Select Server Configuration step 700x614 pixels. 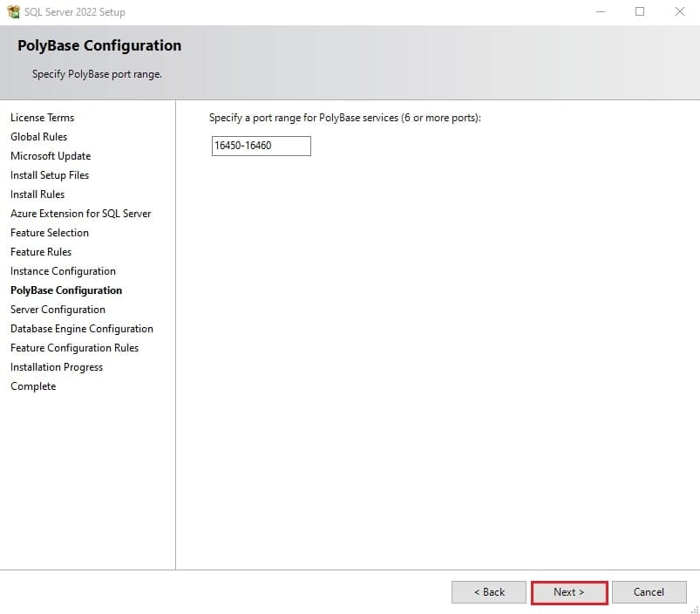tap(58, 310)
